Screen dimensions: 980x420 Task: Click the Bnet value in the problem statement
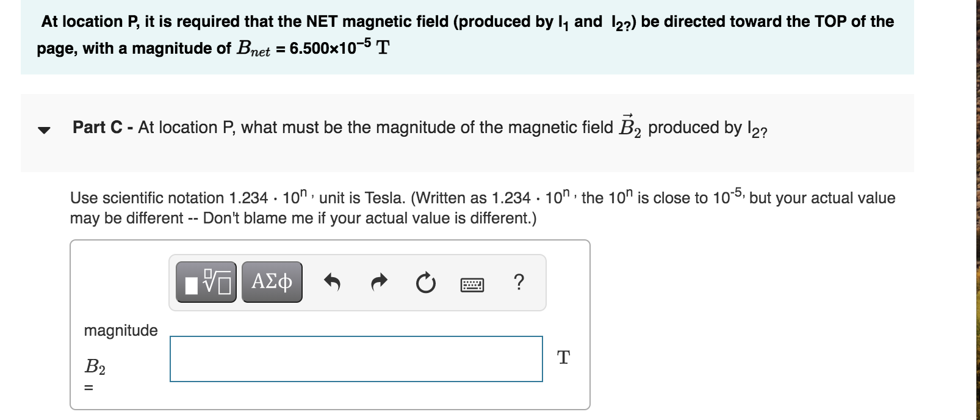point(333,48)
